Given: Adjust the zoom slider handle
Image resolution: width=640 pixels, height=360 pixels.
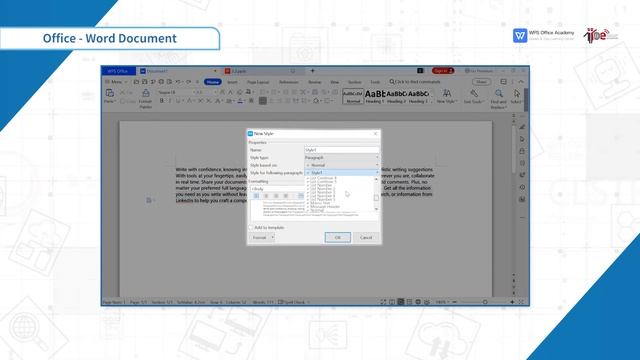Looking at the screenshot, I should coord(485,302).
